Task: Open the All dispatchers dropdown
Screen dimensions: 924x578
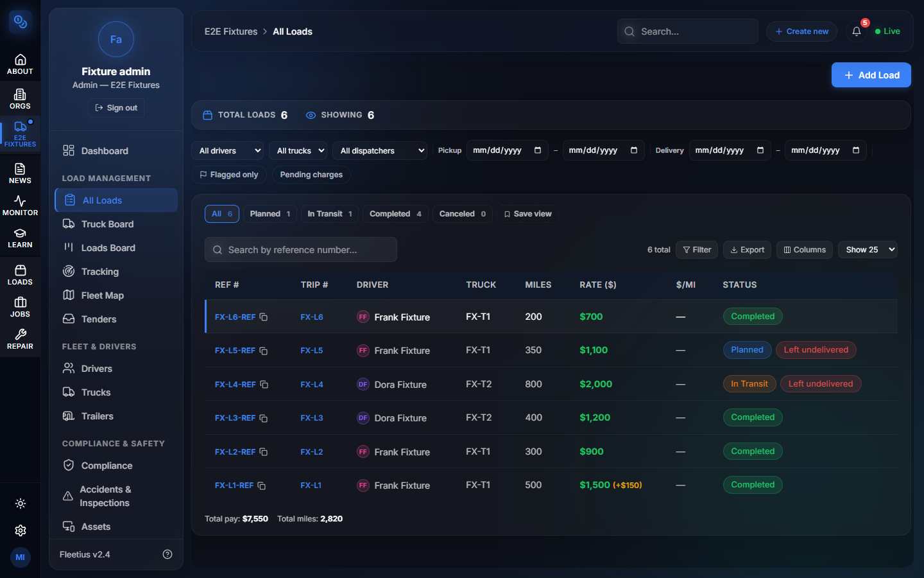Action: tap(380, 151)
